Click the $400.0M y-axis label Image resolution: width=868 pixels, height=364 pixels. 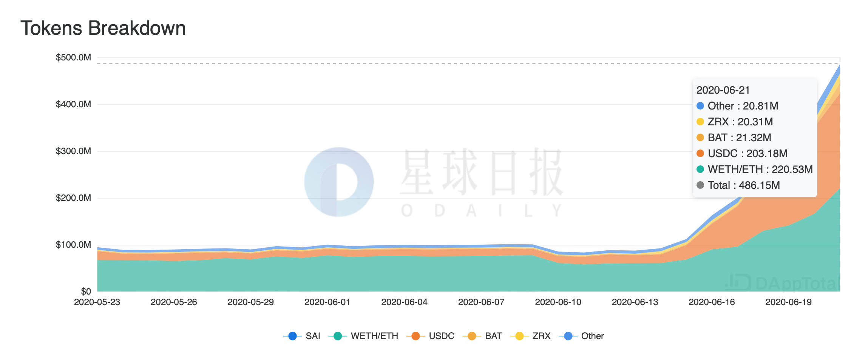(x=73, y=104)
